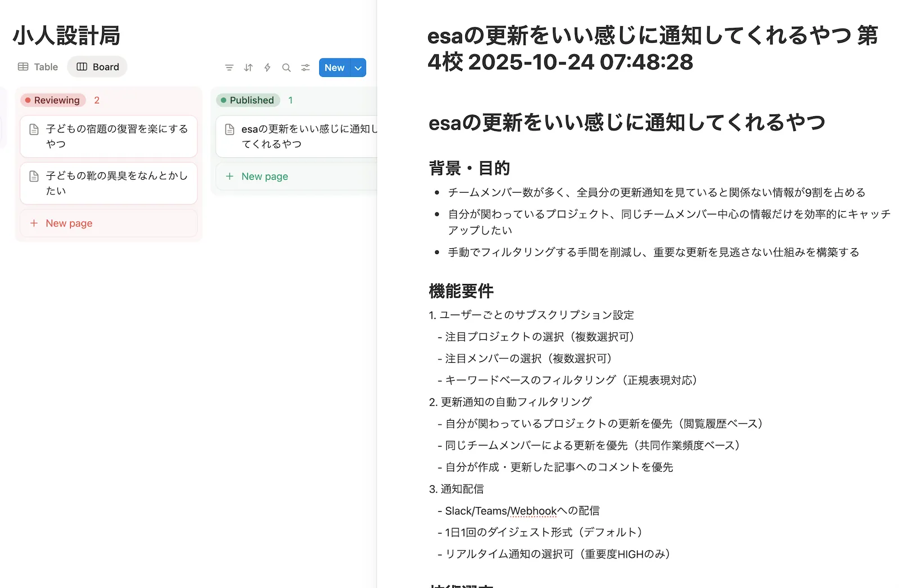Expand the New button dropdown arrow
899x588 pixels.
pyautogui.click(x=358, y=67)
